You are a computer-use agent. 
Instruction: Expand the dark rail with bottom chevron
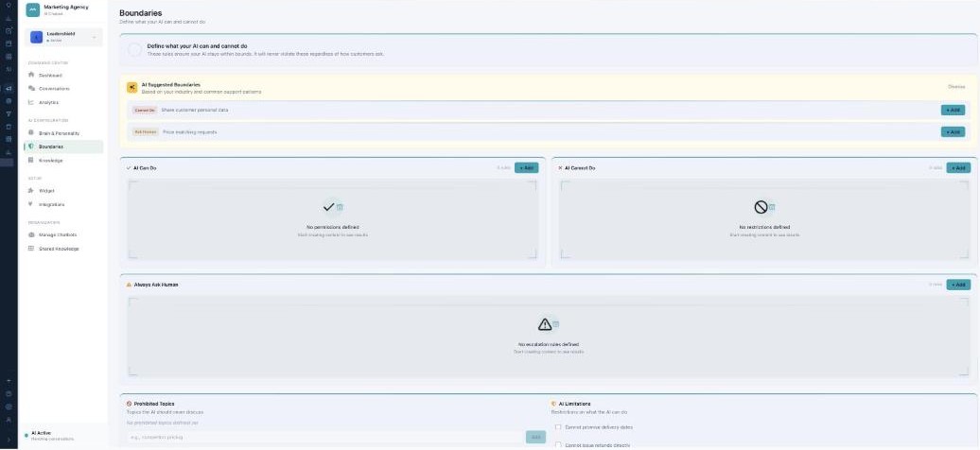[x=9, y=440]
